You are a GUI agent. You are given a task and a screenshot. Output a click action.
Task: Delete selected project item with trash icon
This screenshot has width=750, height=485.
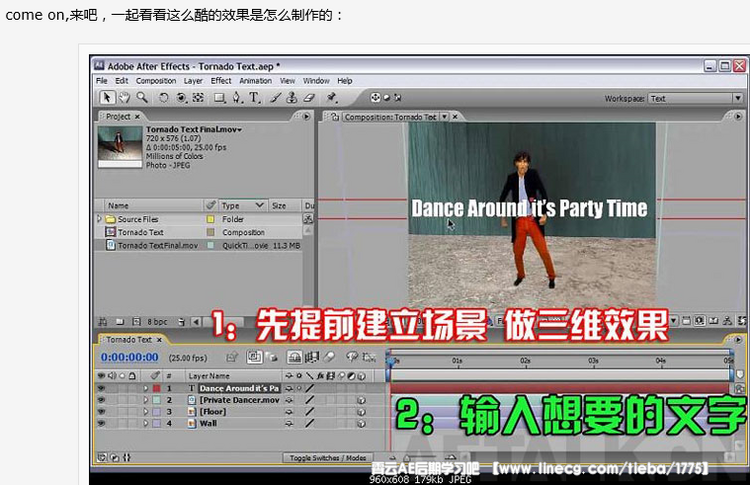tap(181, 322)
